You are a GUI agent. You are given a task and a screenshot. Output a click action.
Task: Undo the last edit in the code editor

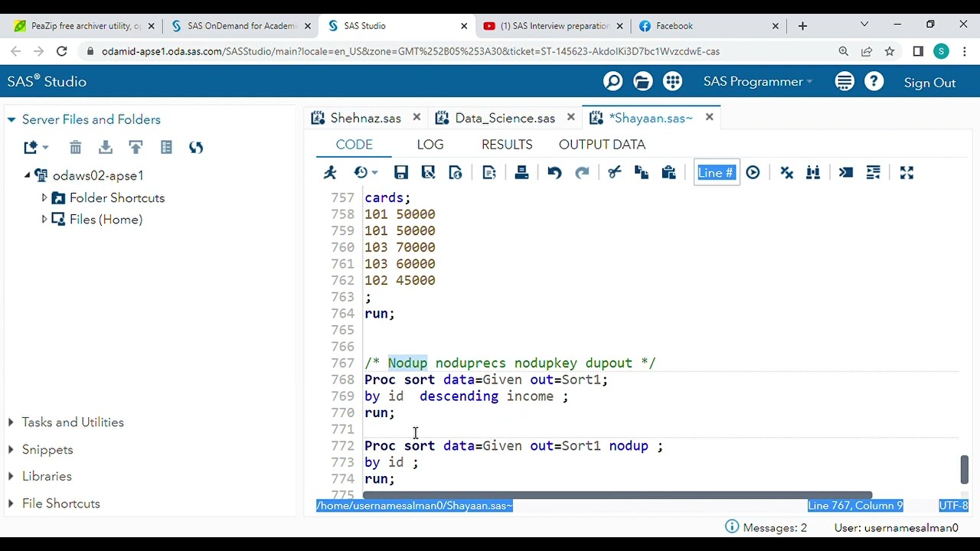coord(554,173)
